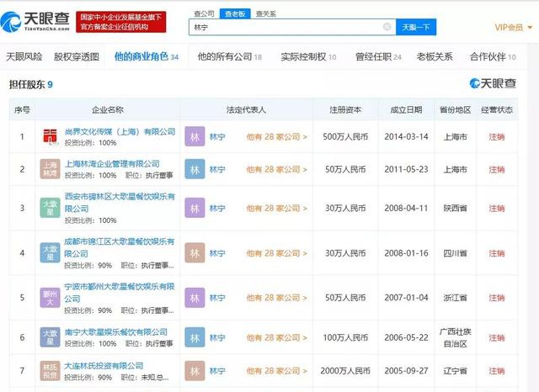This screenshot has width=539, height=392.
Task: Expand 他有28家公司 in row 7
Action: tap(277, 371)
